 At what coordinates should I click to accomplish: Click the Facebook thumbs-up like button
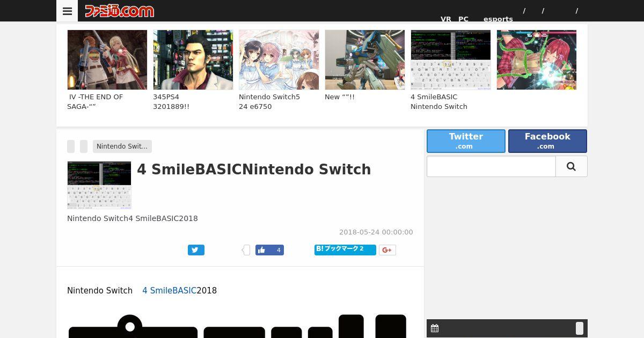tap(269, 250)
